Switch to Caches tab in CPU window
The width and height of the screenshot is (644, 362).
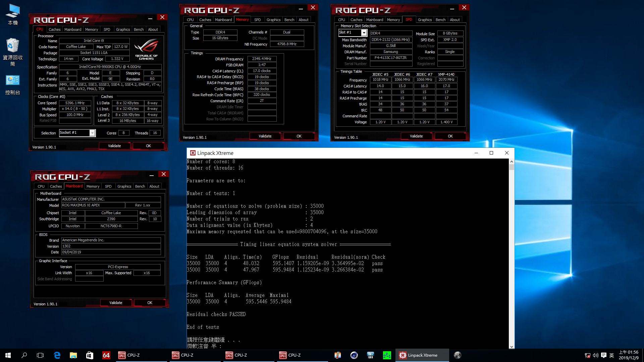54,29
